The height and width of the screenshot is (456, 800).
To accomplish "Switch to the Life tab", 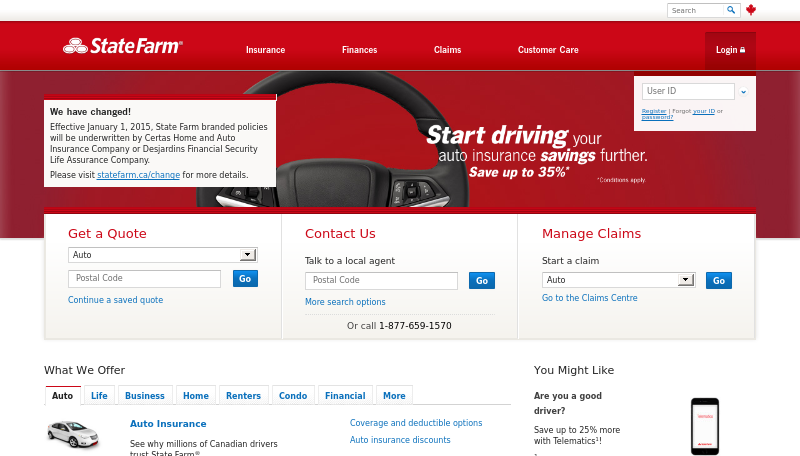I will point(99,395).
